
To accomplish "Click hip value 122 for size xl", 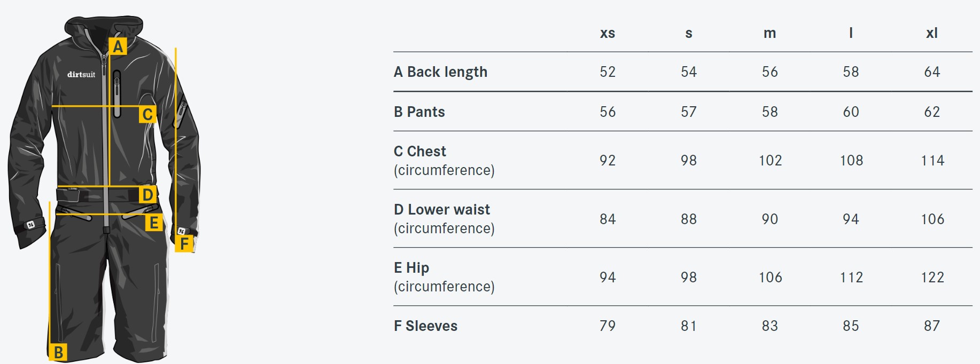I will pos(932,278).
